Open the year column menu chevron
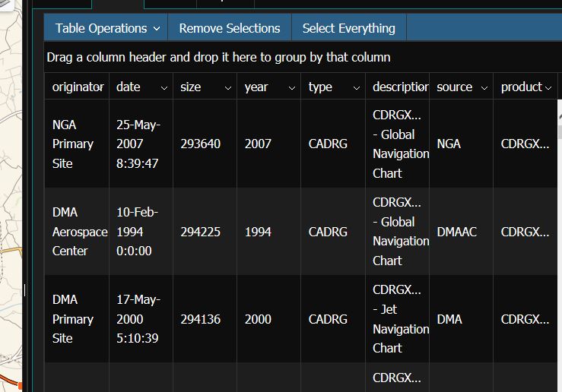Viewport: 562px width, 392px height. [x=292, y=87]
